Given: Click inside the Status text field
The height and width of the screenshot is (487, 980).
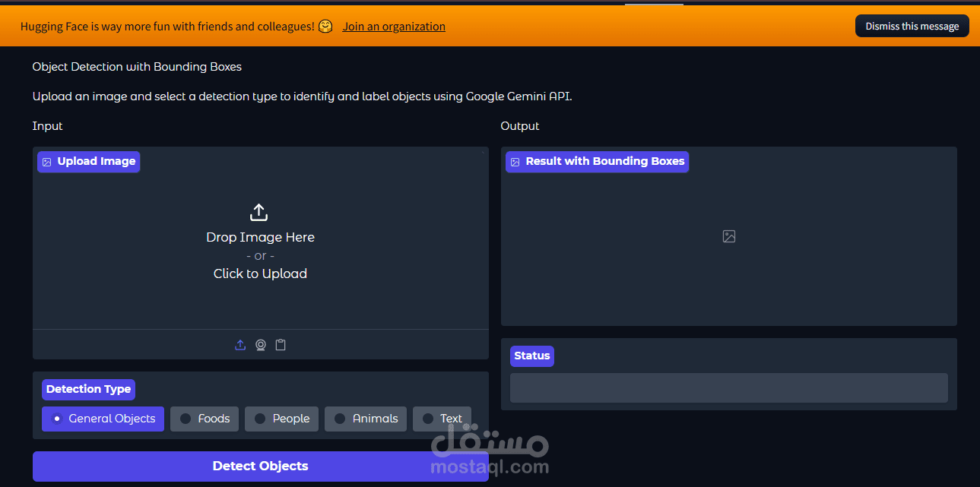Looking at the screenshot, I should tap(728, 387).
